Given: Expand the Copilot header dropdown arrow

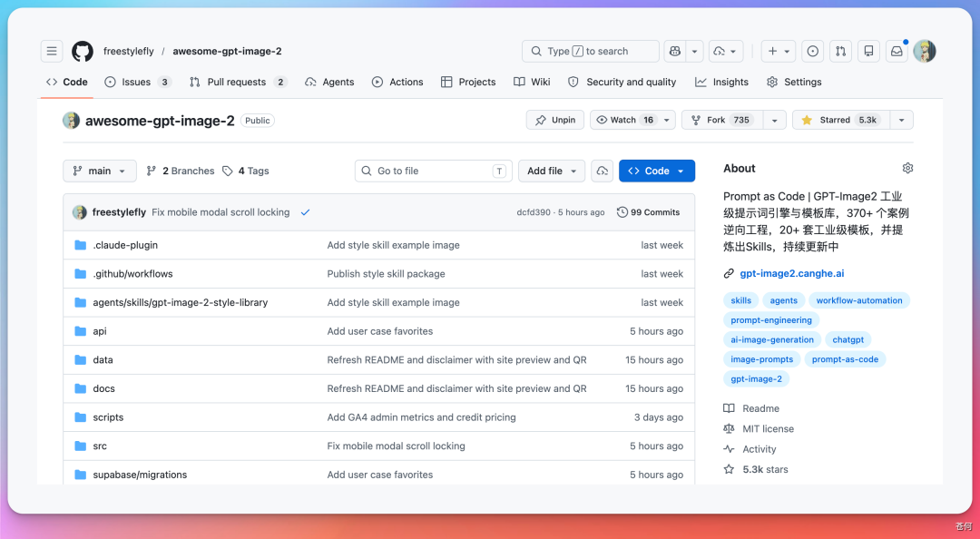Looking at the screenshot, I should pos(694,52).
